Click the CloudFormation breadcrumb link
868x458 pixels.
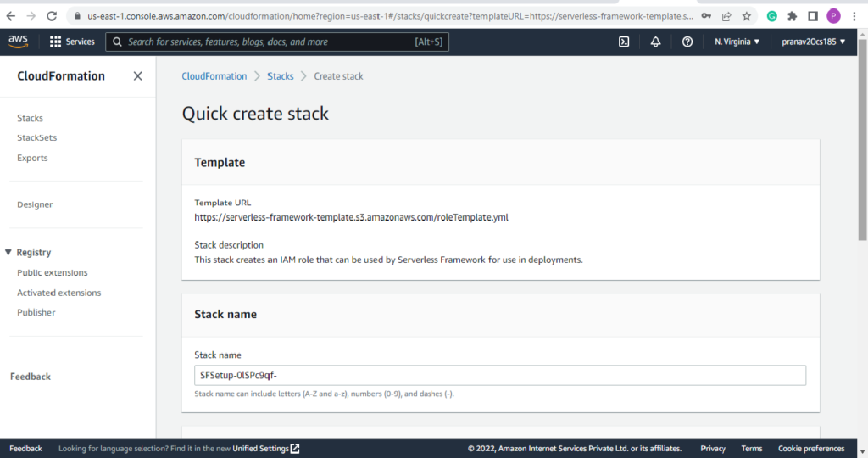214,76
